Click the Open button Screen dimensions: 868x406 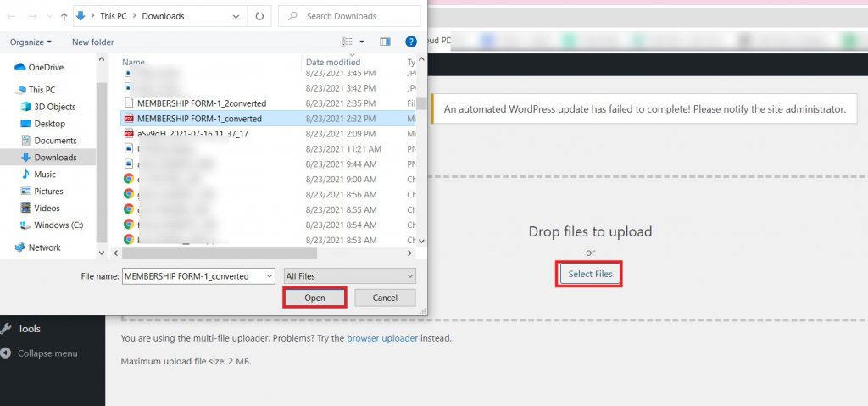314,298
